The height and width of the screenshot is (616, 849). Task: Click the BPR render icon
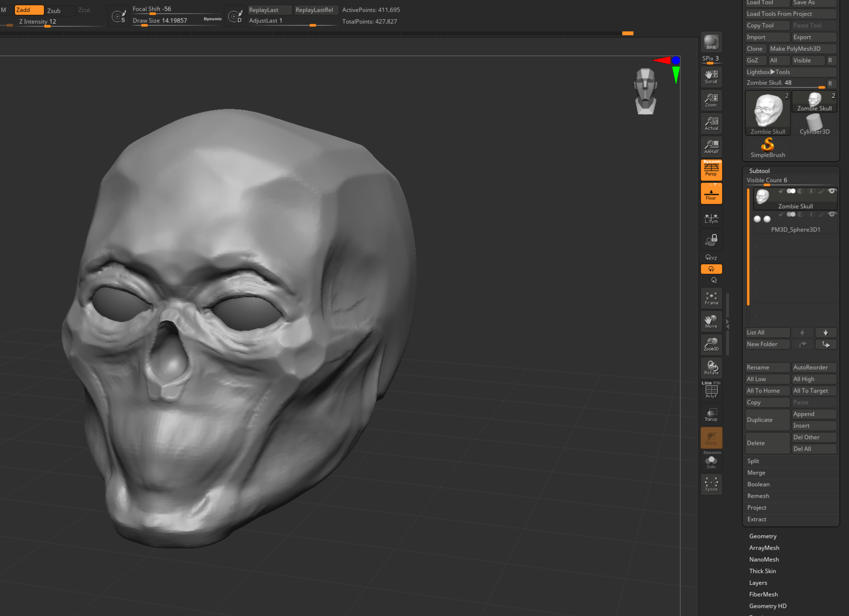coord(711,42)
